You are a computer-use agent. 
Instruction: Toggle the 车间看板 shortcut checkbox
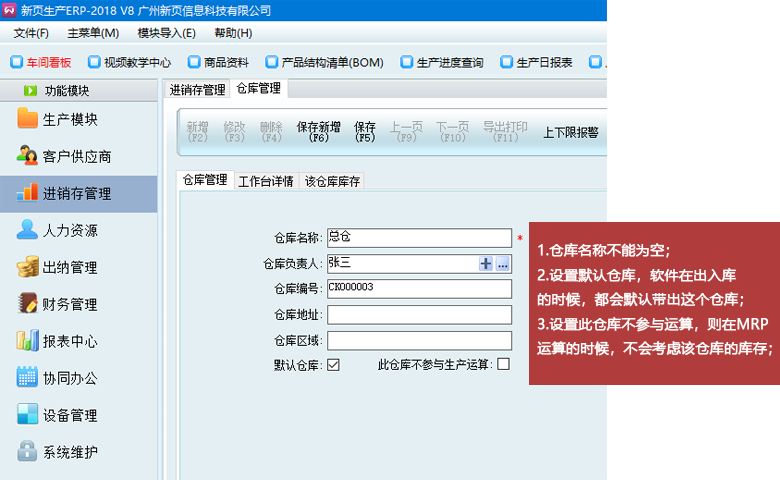(17, 62)
